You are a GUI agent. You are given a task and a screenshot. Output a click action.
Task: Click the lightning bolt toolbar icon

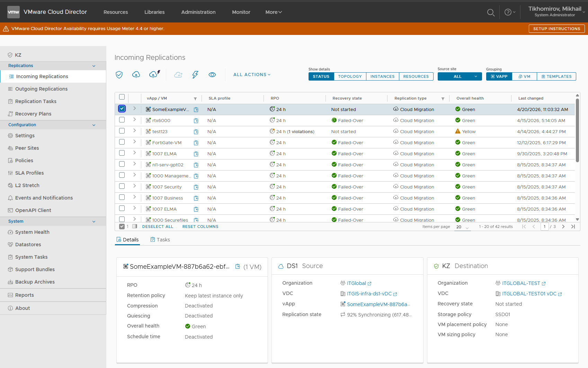[195, 75]
